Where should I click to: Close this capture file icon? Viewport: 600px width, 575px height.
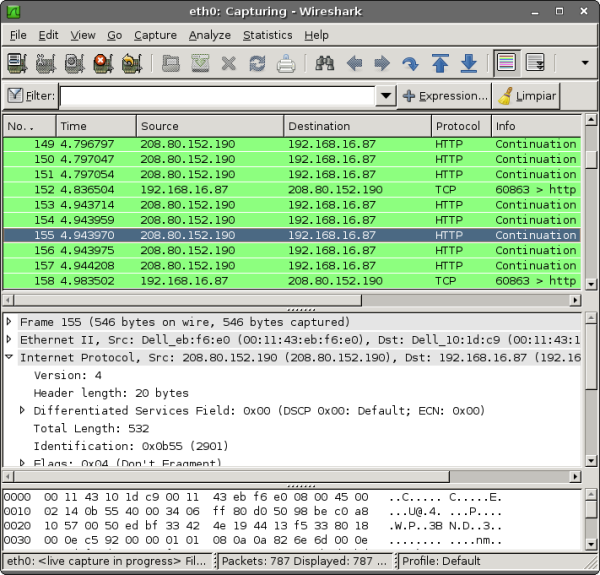tap(228, 63)
